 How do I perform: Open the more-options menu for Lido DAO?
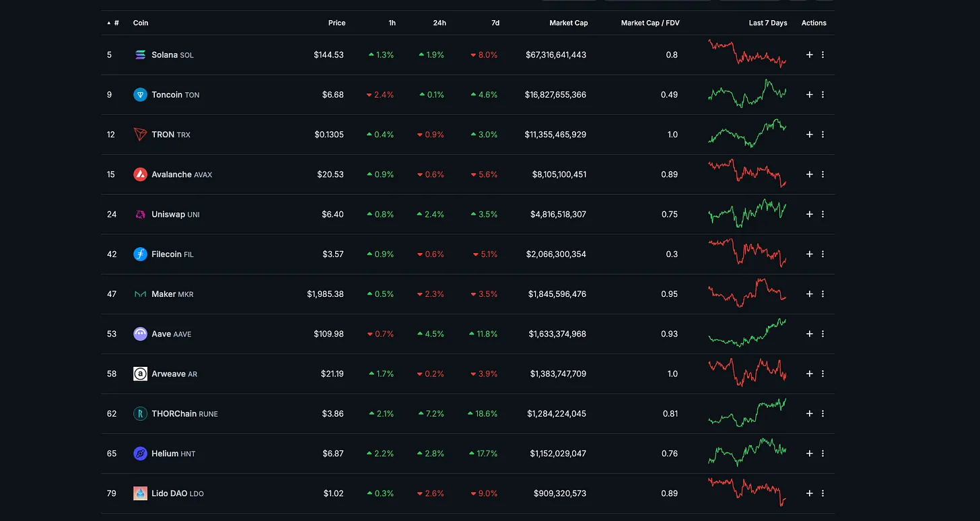click(823, 493)
